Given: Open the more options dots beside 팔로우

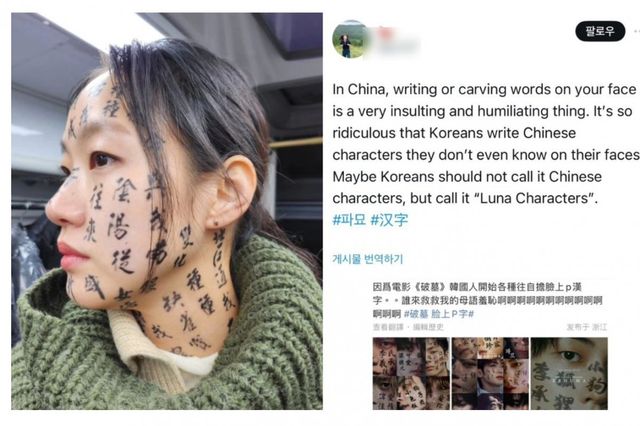Looking at the screenshot, I should 637,31.
